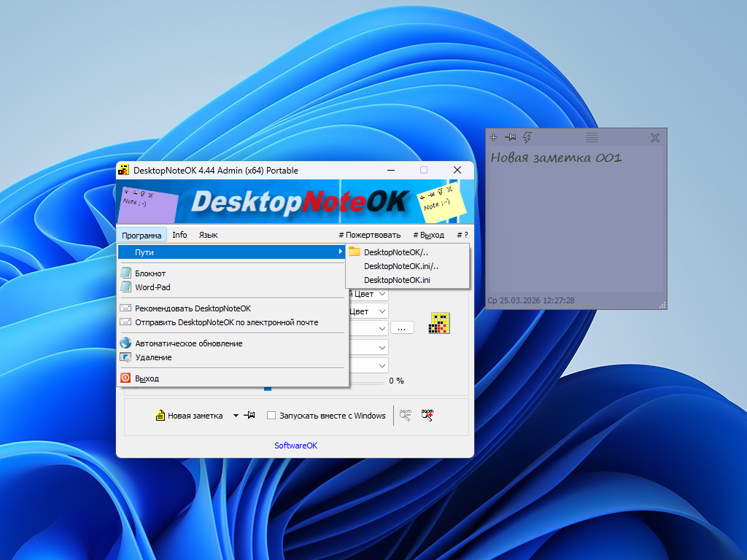Expand the Новая заметка dropdown arrow
This screenshot has height=560, width=747.
[236, 415]
